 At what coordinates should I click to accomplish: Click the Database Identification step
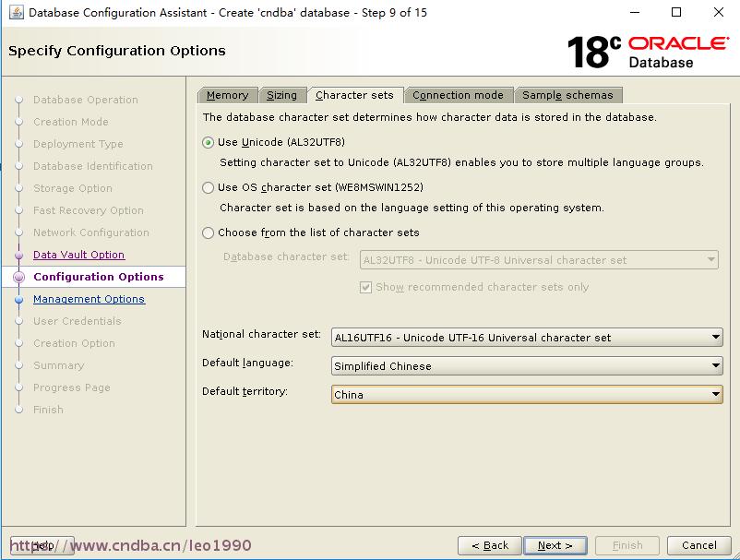(93, 166)
